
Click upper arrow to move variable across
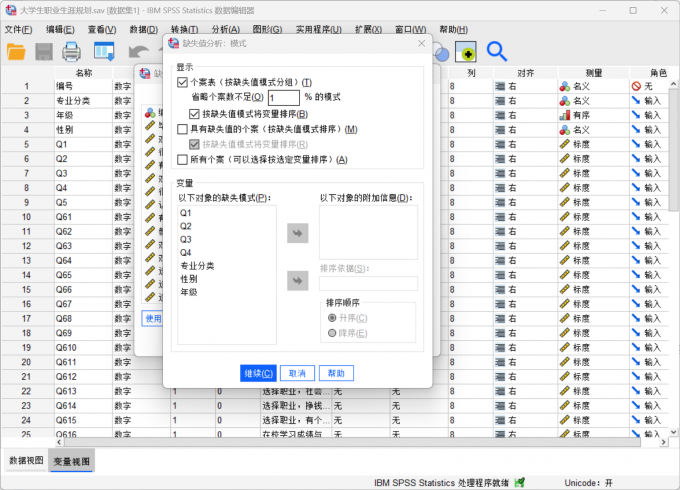[298, 233]
